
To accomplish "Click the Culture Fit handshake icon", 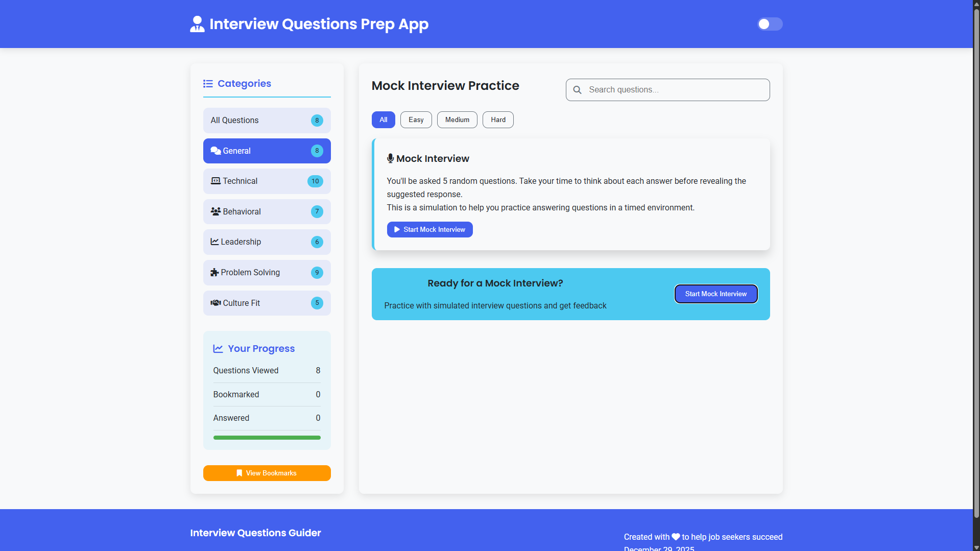I will [x=216, y=303].
